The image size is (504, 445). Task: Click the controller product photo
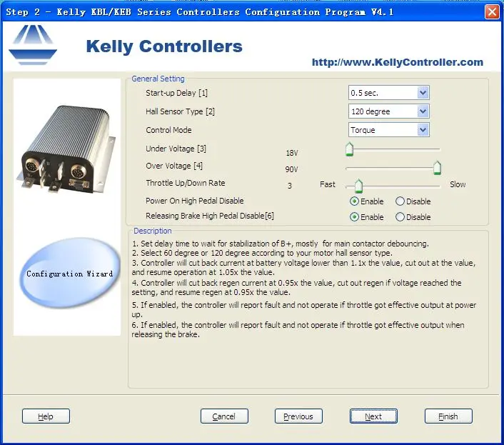click(66, 149)
